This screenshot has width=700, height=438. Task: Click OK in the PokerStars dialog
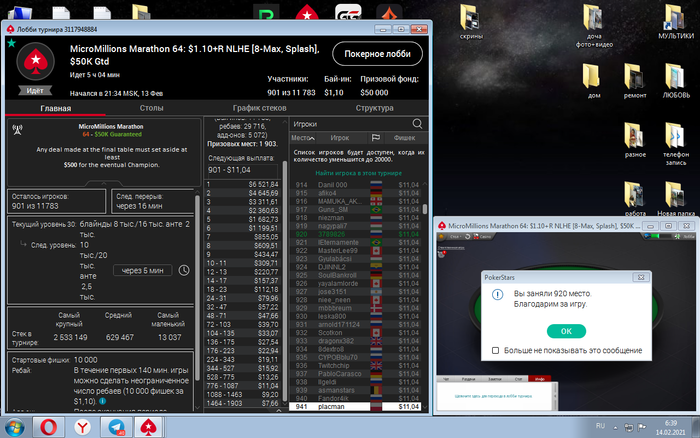click(x=566, y=331)
